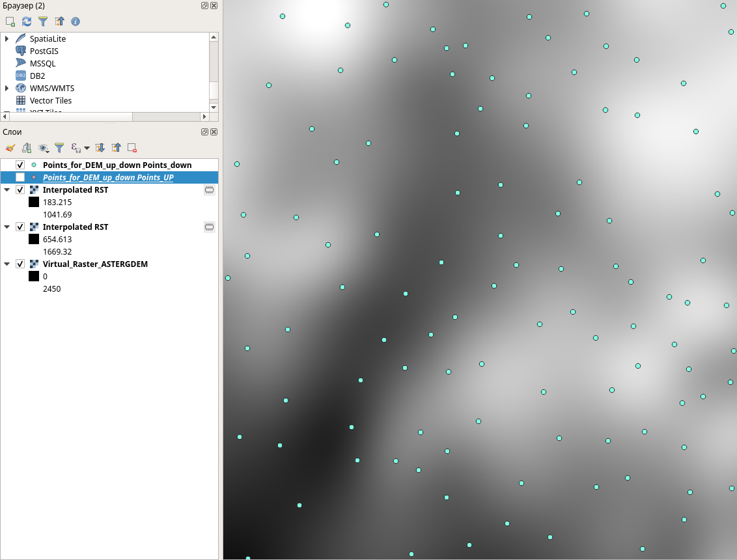The width and height of the screenshot is (737, 560).
Task: Click Browser panel vertical scrollbar down arrow
Action: click(214, 107)
